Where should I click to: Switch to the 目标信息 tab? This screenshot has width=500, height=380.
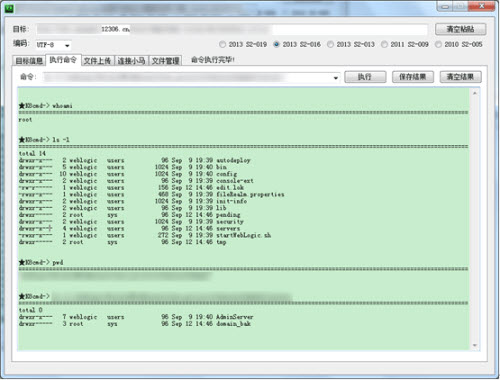click(x=29, y=61)
